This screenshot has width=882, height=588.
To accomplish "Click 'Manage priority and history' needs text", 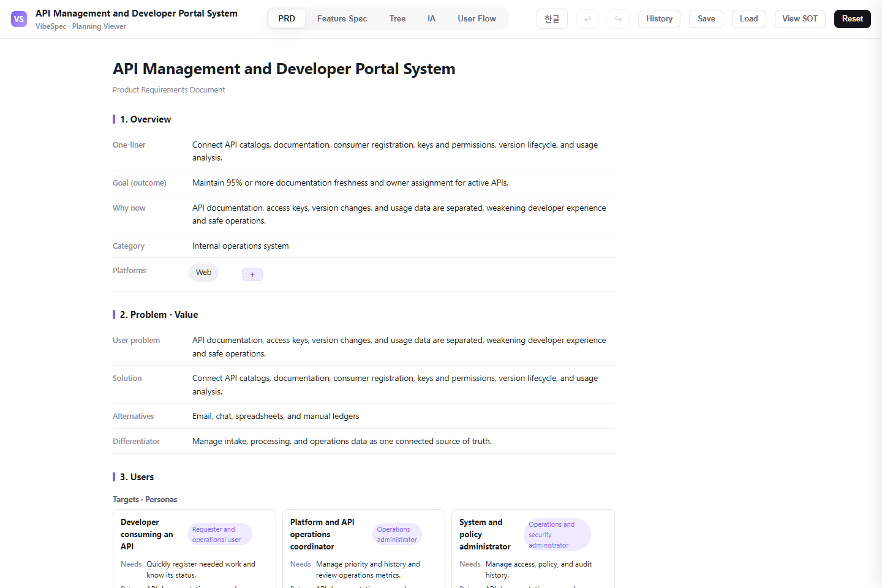I will (368, 570).
